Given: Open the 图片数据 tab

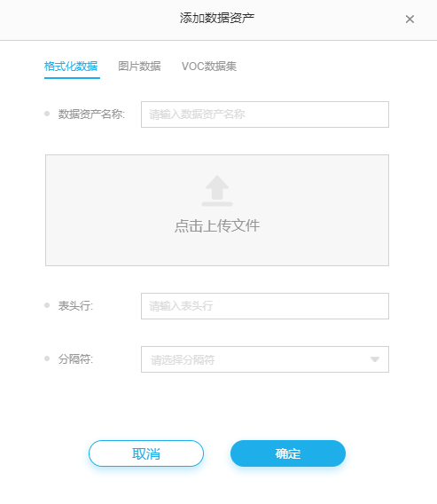Looking at the screenshot, I should point(139,67).
